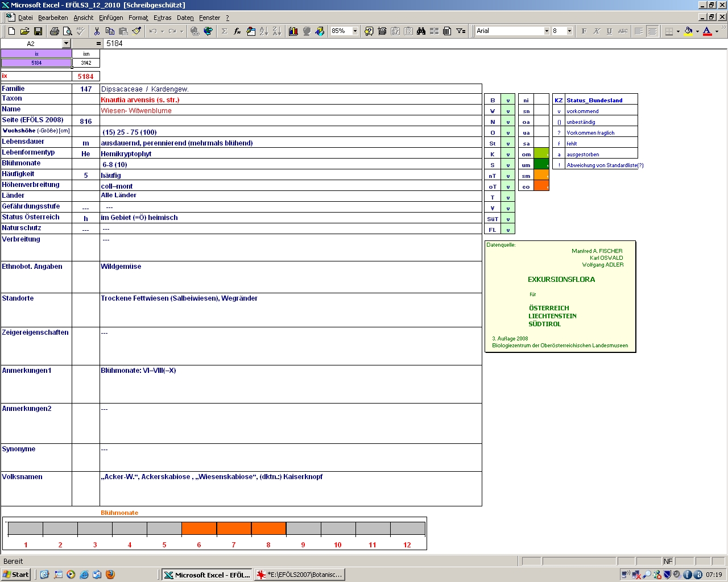
Task: Open the Fenster menu
Action: (x=210, y=18)
